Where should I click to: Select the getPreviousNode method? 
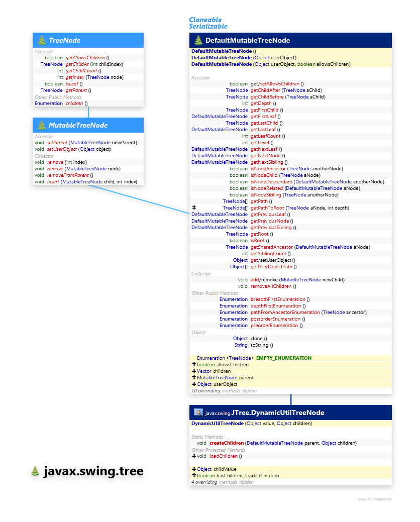(270, 221)
